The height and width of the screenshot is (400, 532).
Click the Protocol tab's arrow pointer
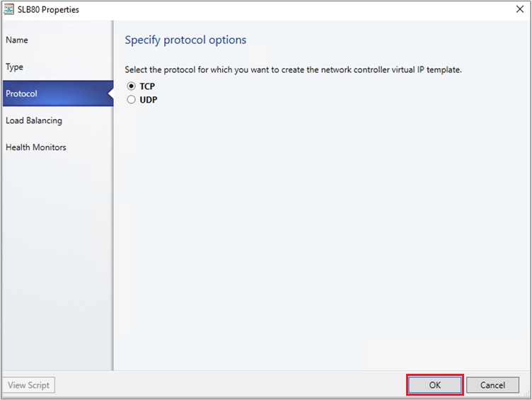coord(109,94)
